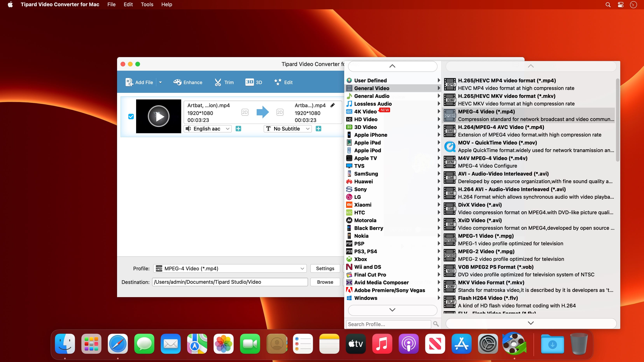Image resolution: width=644 pixels, height=362 pixels.
Task: Click the Destination path field
Action: tap(230, 282)
